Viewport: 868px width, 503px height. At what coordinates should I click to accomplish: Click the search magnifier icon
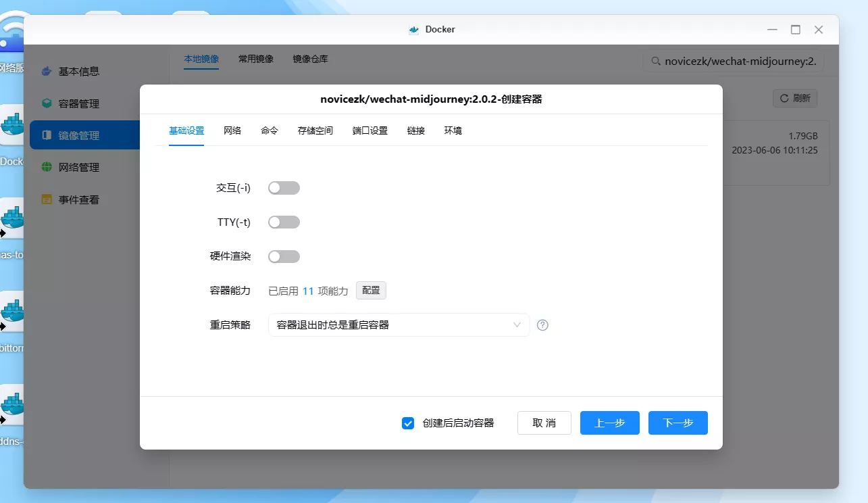pos(655,61)
